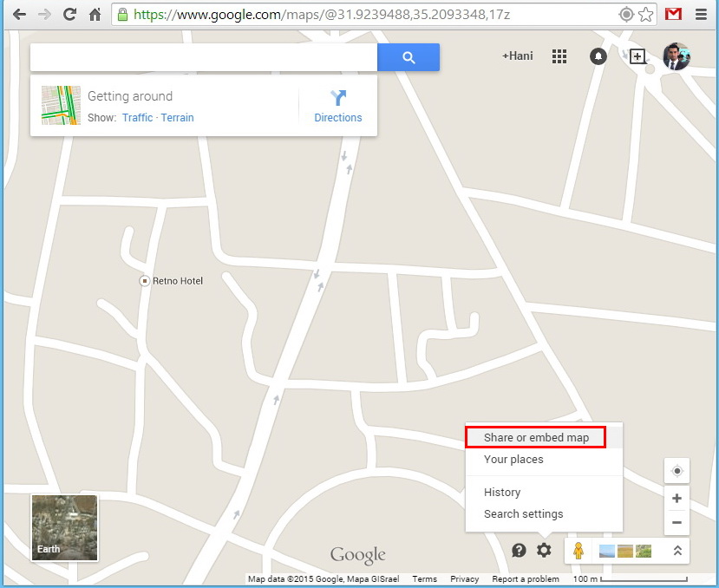Choose Share or embed map

(x=544, y=438)
